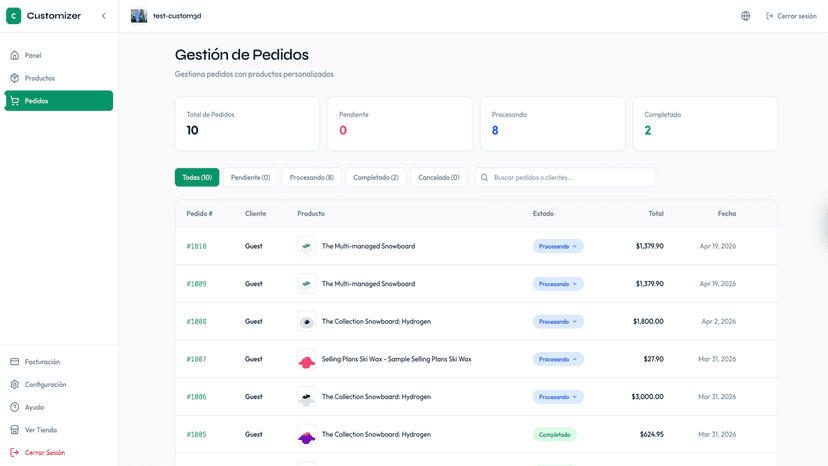This screenshot has height=466, width=828.
Task: Open order #1010 link
Action: pyautogui.click(x=196, y=246)
